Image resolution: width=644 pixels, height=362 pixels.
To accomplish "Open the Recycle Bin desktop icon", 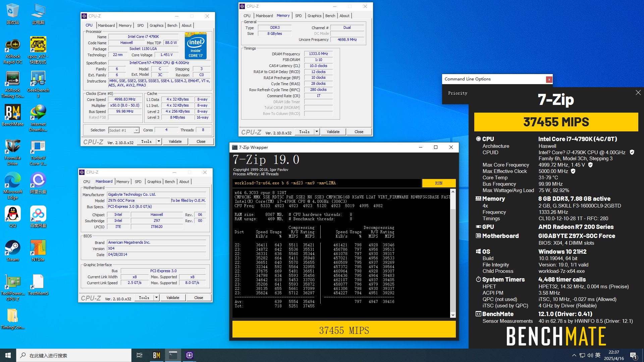I will tap(13, 14).
